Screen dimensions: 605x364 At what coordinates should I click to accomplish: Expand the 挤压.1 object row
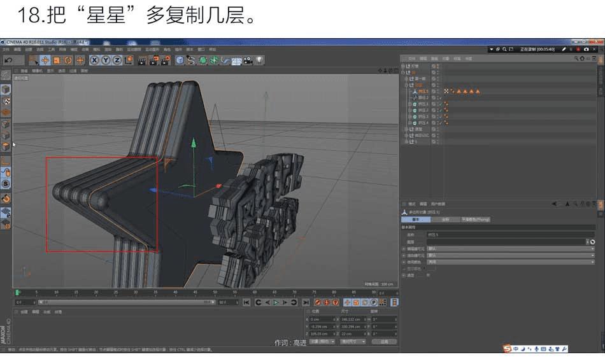(409, 104)
